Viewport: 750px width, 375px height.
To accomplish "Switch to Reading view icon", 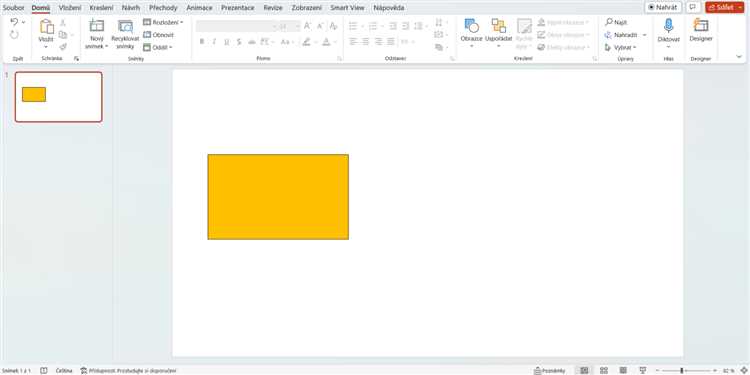I will pyautogui.click(x=623, y=371).
